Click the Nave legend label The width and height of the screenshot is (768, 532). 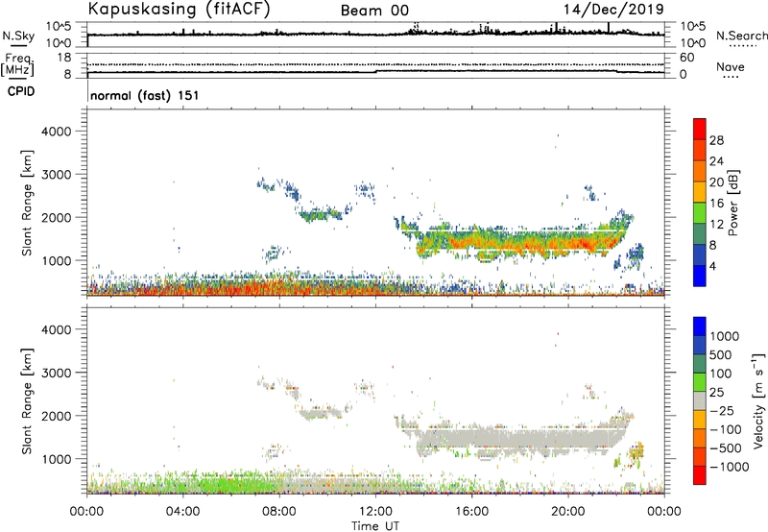(x=731, y=67)
